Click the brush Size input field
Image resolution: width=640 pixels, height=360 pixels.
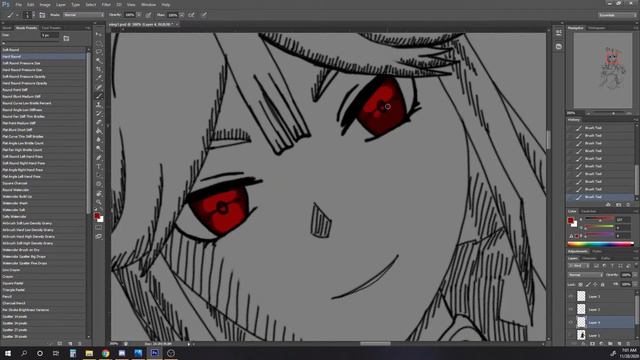(50, 36)
